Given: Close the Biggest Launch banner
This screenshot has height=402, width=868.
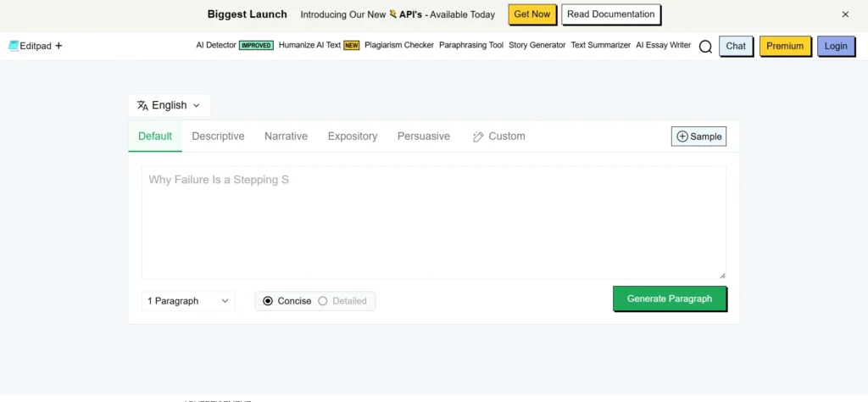Looking at the screenshot, I should [845, 14].
